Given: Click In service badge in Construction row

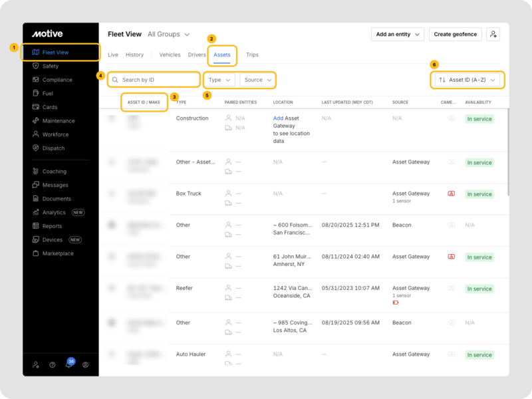Looking at the screenshot, I should tap(479, 119).
